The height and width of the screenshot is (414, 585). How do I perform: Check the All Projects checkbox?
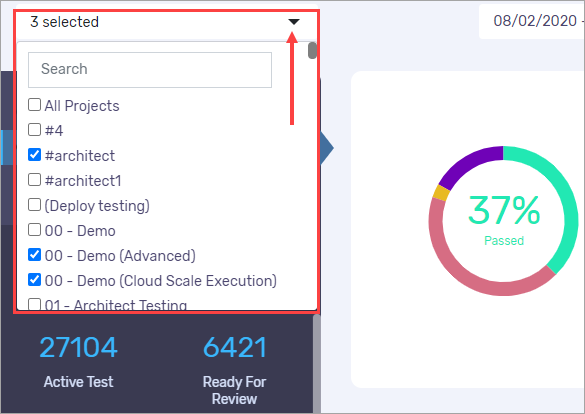pyautogui.click(x=34, y=105)
